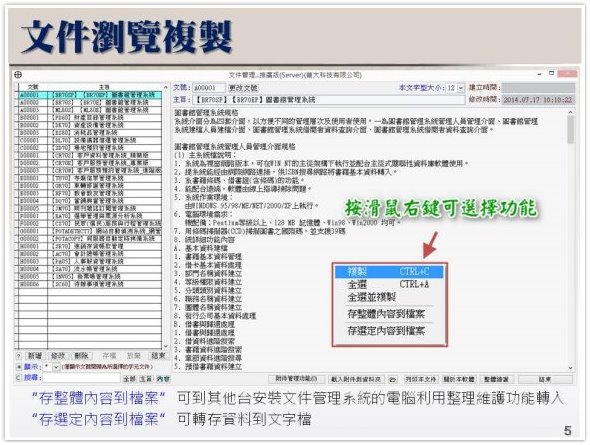Select the 顯示 radio button
Screen dimensions: 590x445
[x=18, y=366]
